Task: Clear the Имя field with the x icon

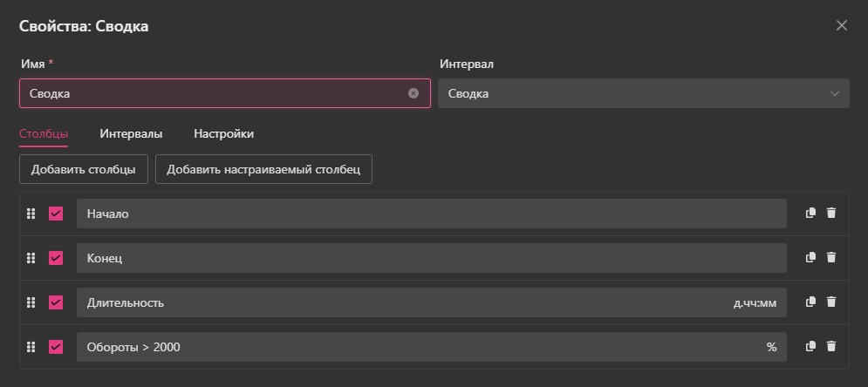Action: (413, 93)
